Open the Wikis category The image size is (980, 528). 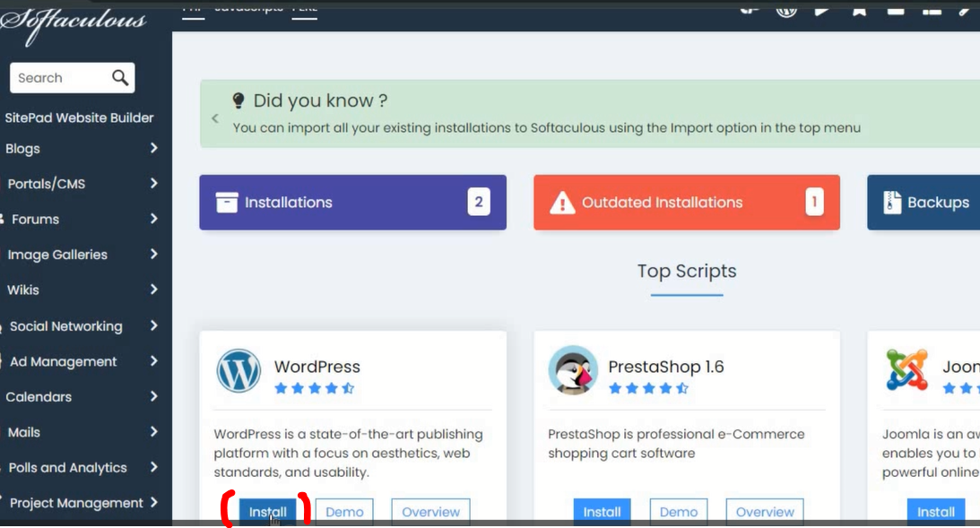[23, 290]
